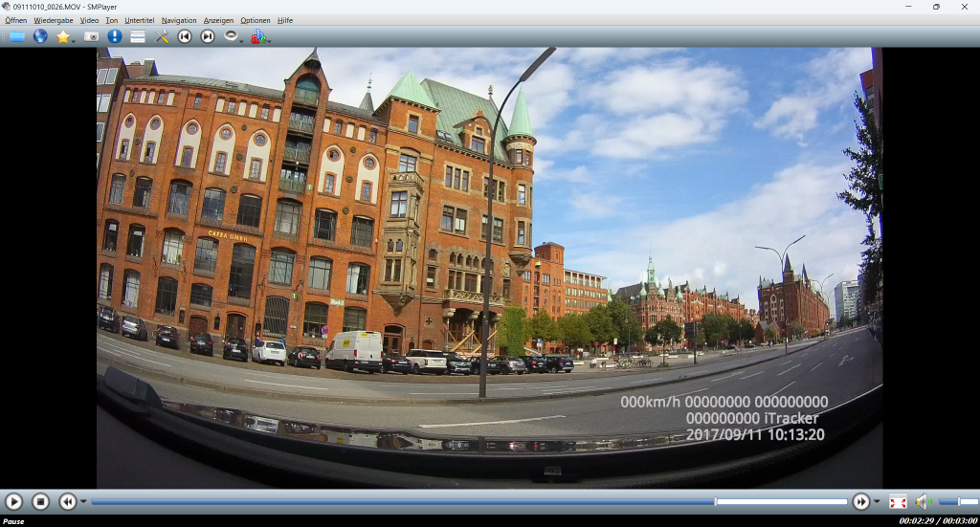
Task: Open preferences with the tools icon
Action: click(x=162, y=36)
